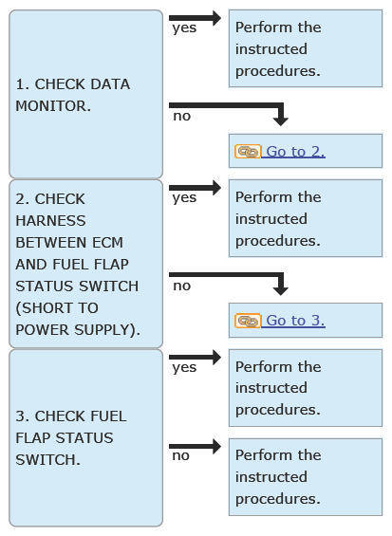Select the step 2 Check Harness Between ECM box

click(x=85, y=264)
